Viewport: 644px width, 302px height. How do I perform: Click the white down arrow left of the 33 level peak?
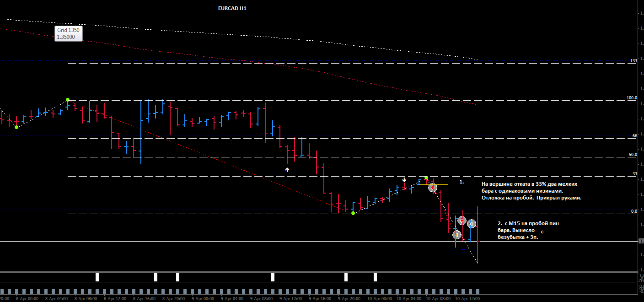[404, 180]
